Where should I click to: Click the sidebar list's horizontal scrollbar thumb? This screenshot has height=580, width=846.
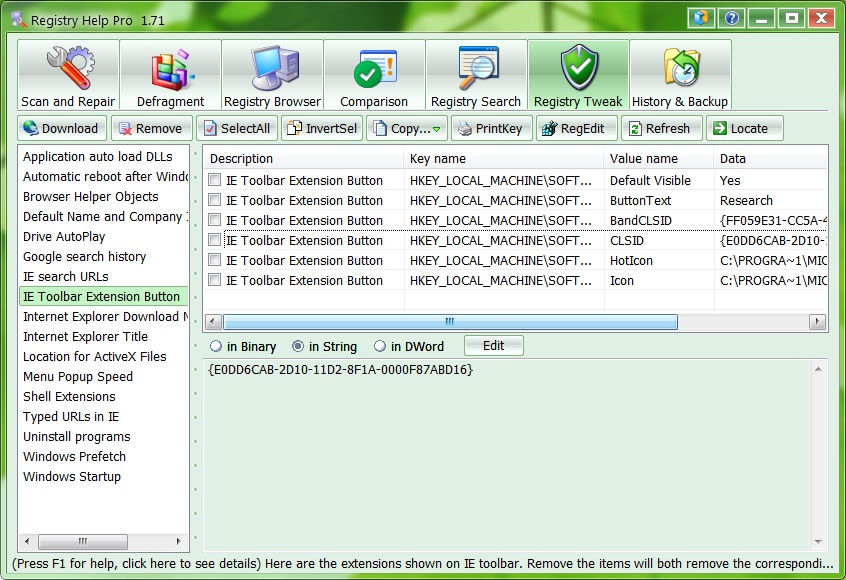(x=83, y=541)
